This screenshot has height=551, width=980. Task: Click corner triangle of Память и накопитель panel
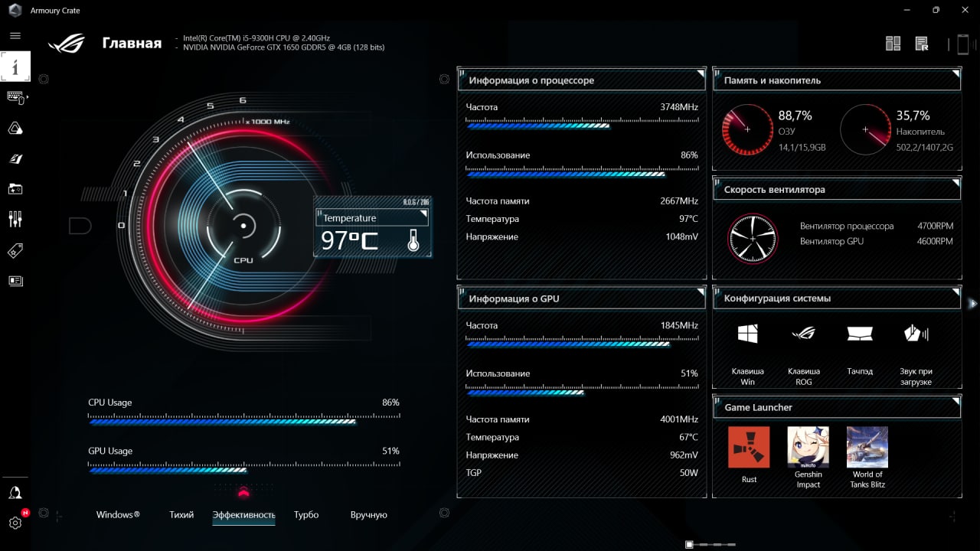(955, 74)
